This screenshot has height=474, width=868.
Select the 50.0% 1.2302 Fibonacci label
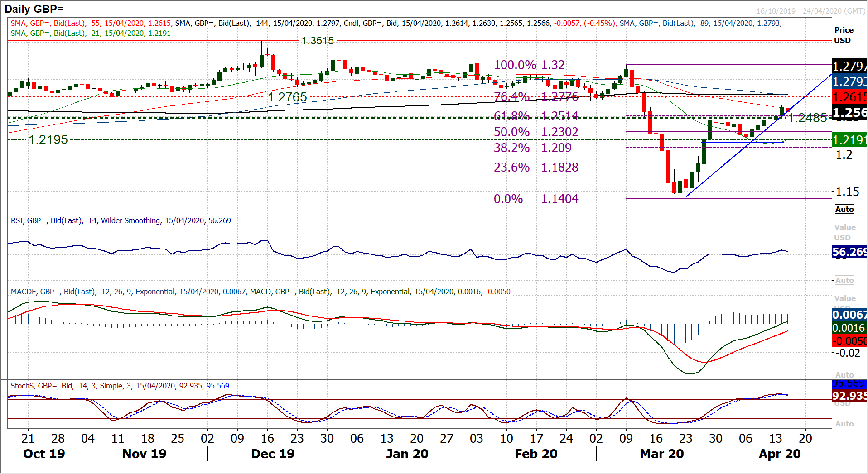(x=536, y=132)
